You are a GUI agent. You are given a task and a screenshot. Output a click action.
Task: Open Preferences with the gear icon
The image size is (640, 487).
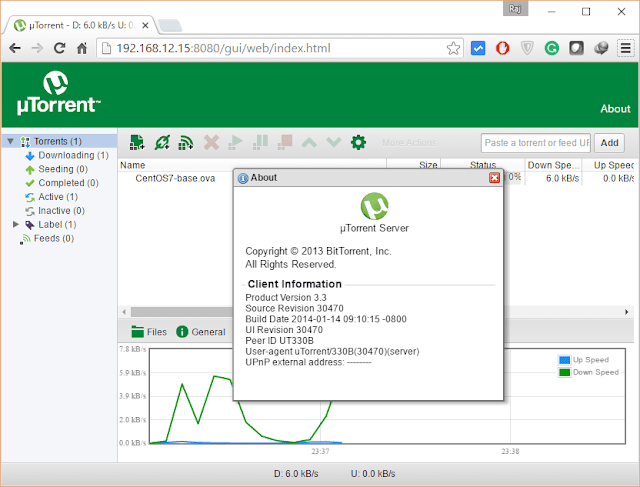[358, 142]
